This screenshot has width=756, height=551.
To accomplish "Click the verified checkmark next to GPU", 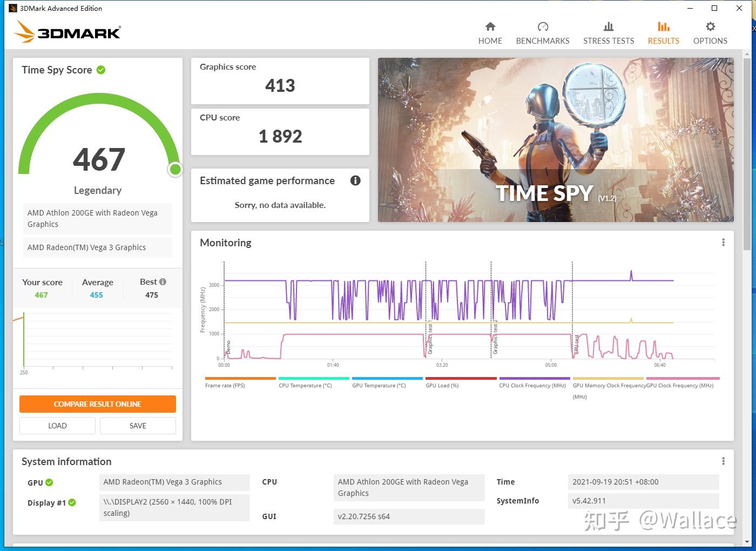I will (49, 482).
